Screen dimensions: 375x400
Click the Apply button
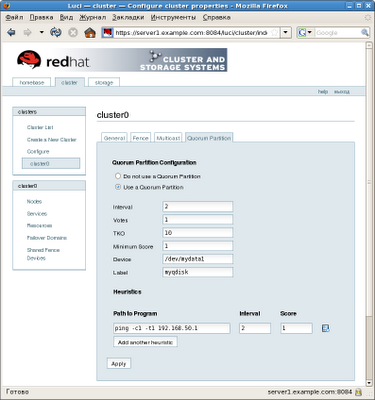point(119,364)
